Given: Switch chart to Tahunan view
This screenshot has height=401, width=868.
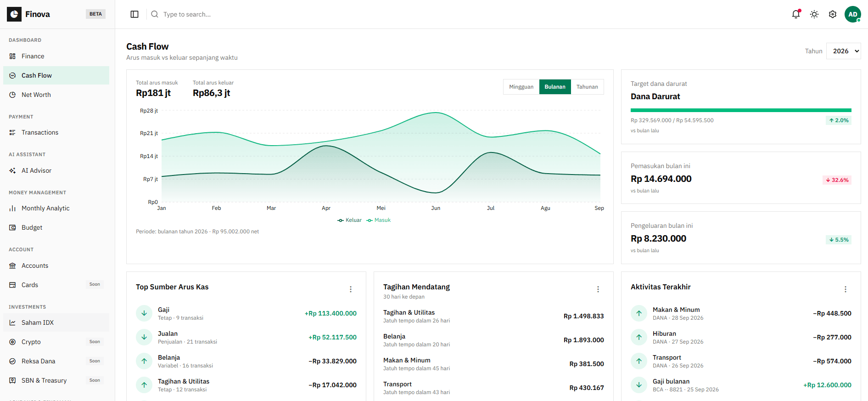Looking at the screenshot, I should (x=587, y=87).
